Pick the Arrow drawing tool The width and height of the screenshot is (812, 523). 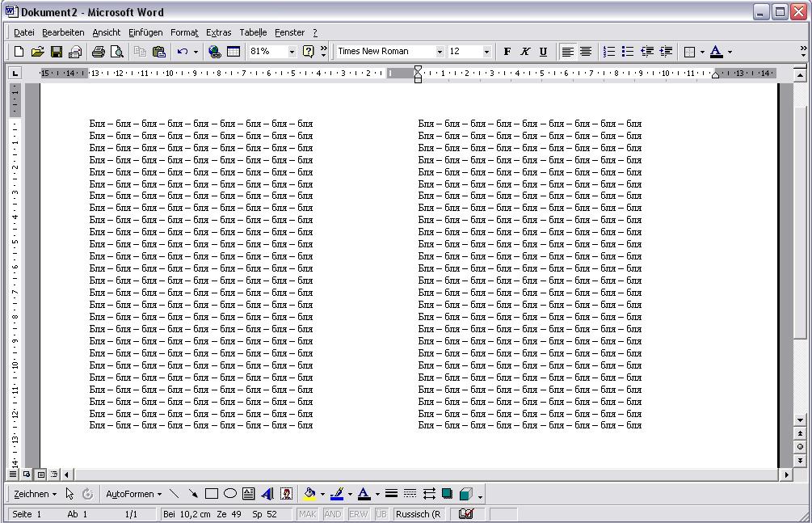[x=193, y=494]
